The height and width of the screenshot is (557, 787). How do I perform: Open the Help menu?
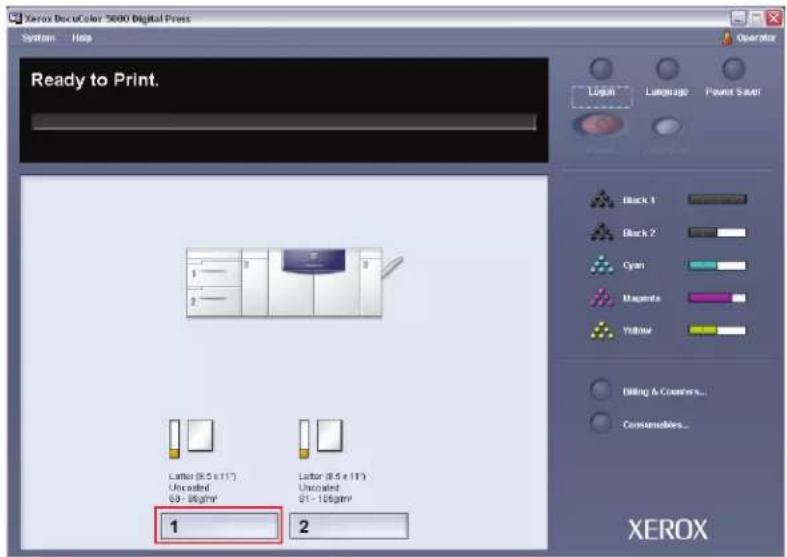tap(82, 38)
